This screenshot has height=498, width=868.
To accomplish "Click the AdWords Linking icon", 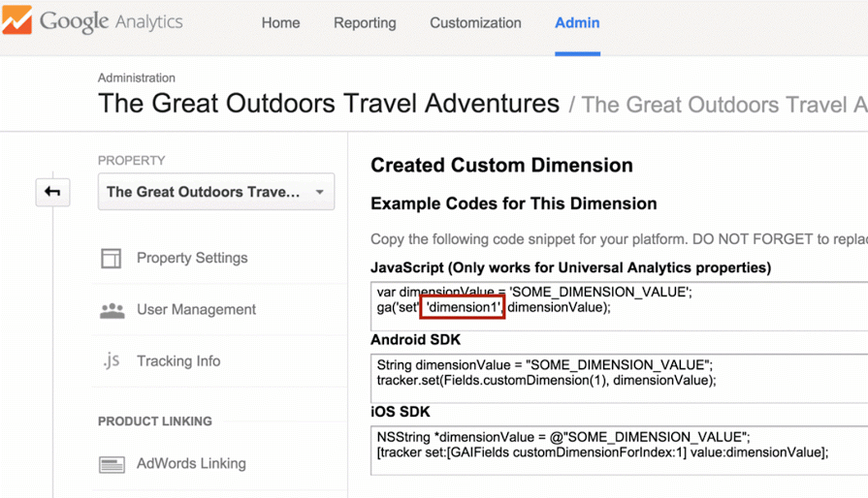I will [x=112, y=464].
